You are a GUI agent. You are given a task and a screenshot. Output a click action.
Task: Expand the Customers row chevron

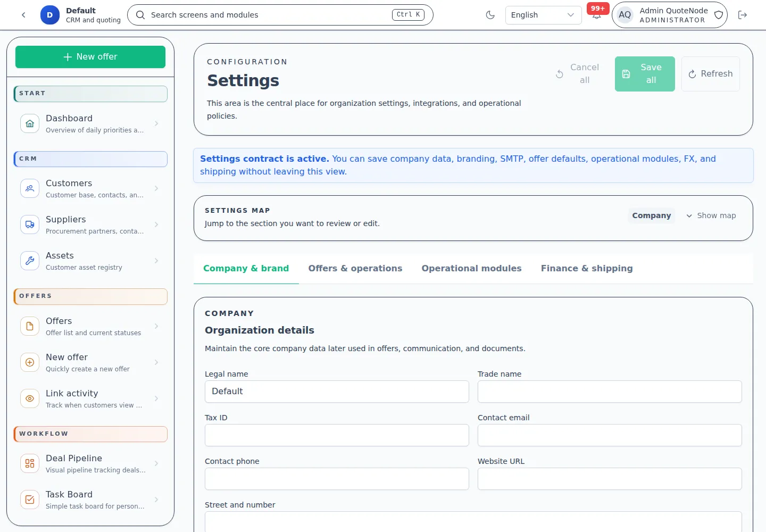tap(156, 188)
